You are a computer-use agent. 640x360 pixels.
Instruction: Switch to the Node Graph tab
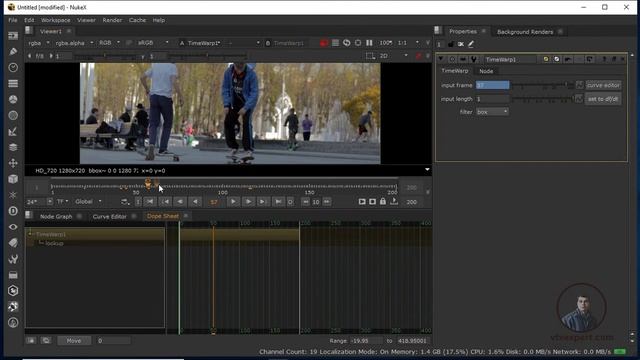click(x=56, y=216)
